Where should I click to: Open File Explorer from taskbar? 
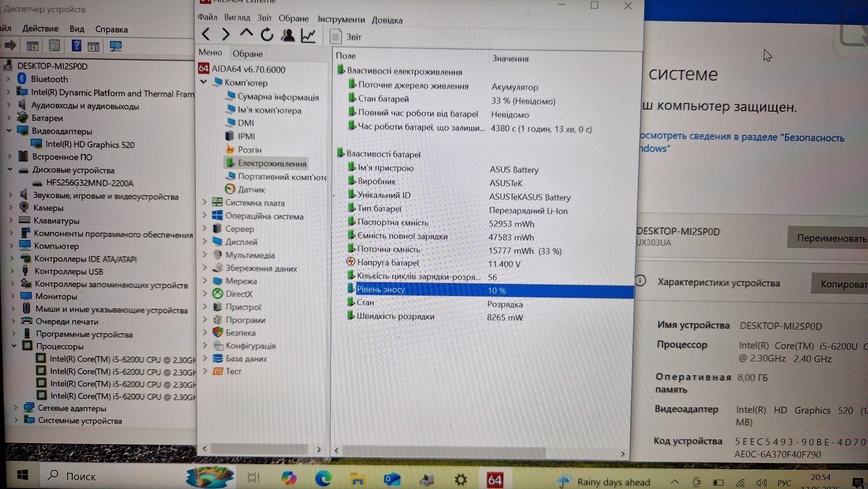point(358,479)
